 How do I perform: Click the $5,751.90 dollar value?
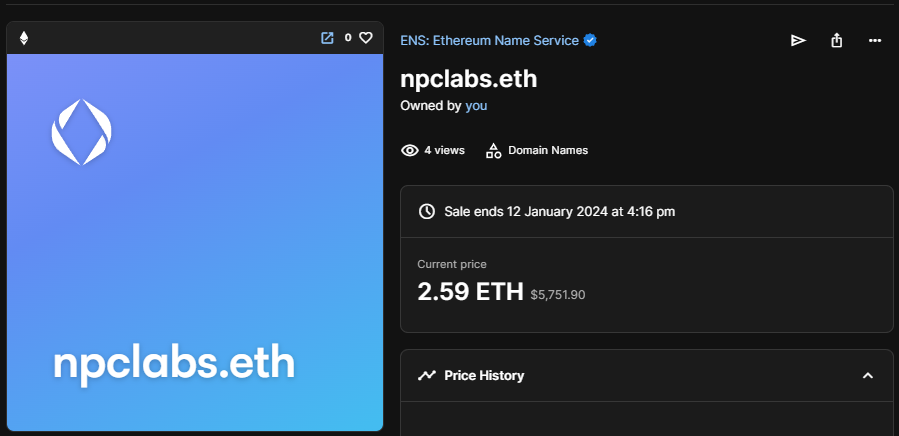click(558, 295)
